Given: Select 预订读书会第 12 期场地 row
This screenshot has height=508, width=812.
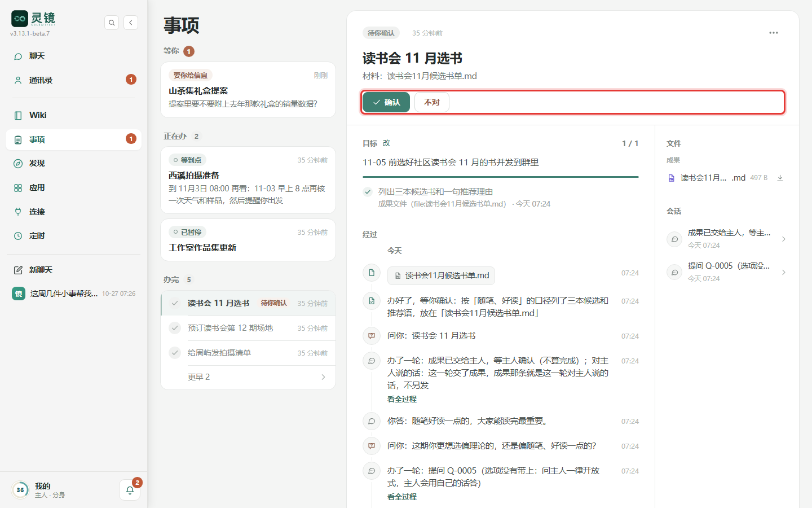Looking at the screenshot, I should 248,328.
